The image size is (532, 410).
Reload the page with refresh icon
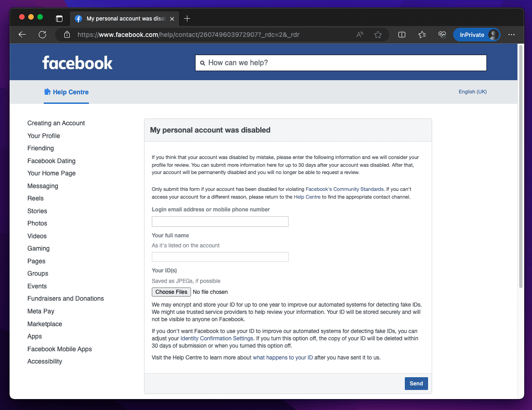42,35
